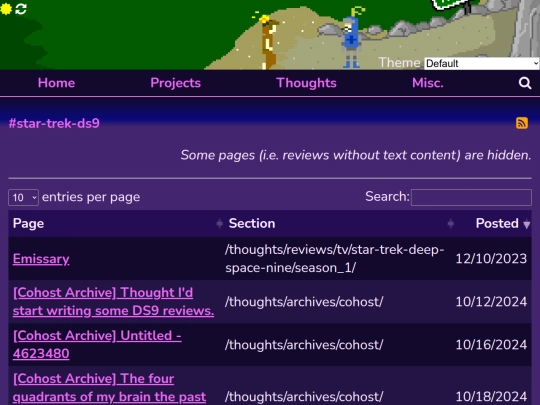Open the orange RSS feed icon
Image resolution: width=540 pixels, height=405 pixels.
522,123
